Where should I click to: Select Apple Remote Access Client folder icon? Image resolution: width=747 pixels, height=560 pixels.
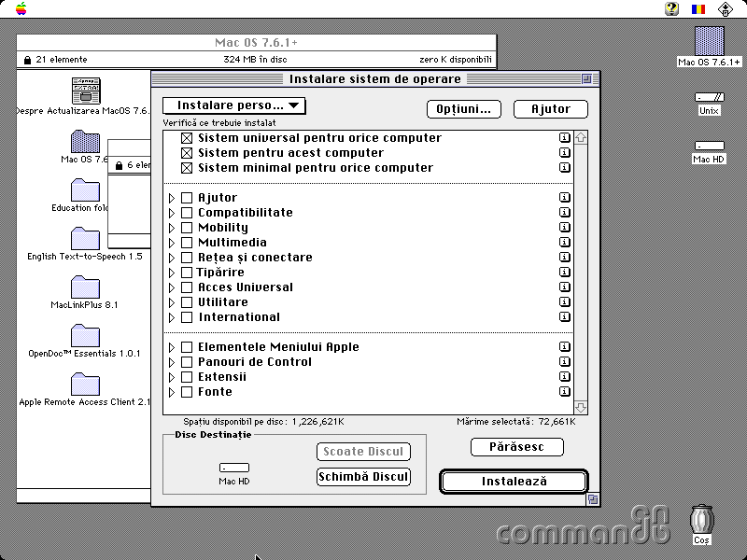point(85,384)
